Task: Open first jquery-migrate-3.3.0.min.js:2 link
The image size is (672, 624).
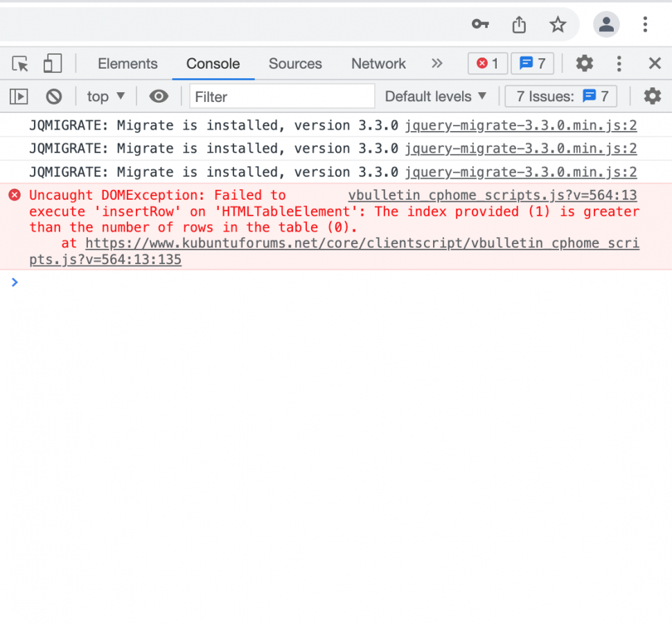Action: click(521, 125)
